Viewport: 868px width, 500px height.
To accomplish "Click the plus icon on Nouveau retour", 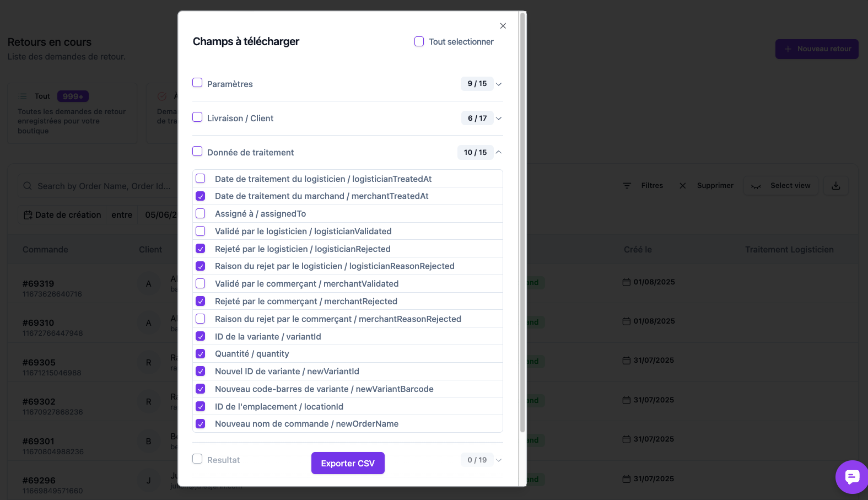I will (788, 49).
